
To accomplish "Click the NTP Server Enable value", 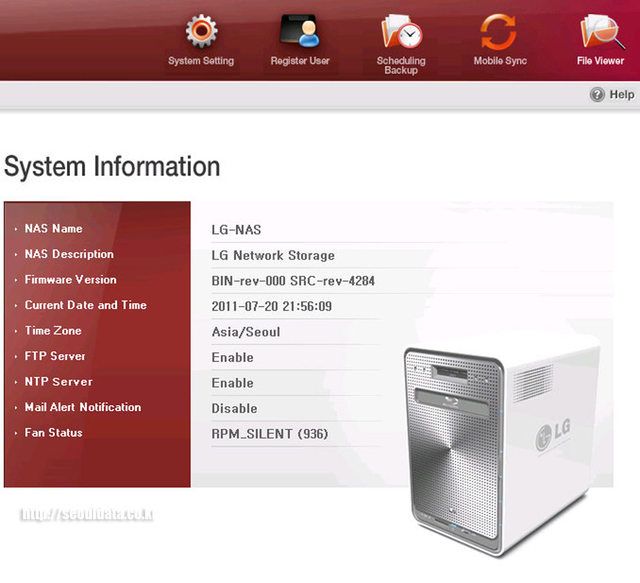I will 232,383.
